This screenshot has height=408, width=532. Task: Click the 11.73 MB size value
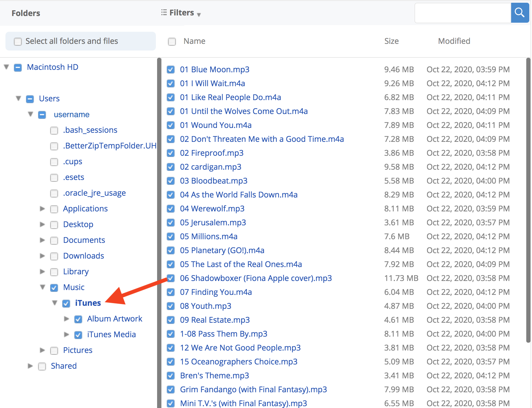(401, 278)
